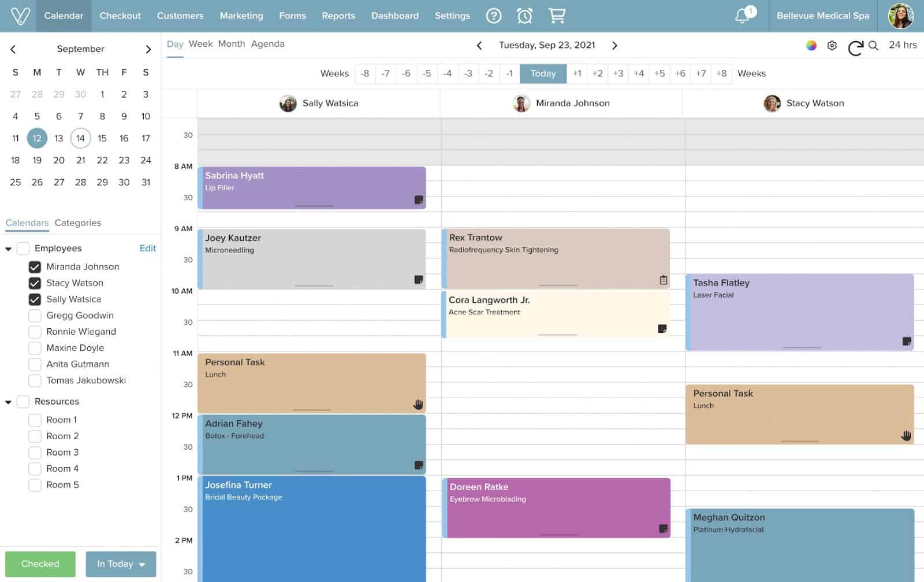Open the Reports menu
The image size is (924, 582).
(338, 16)
